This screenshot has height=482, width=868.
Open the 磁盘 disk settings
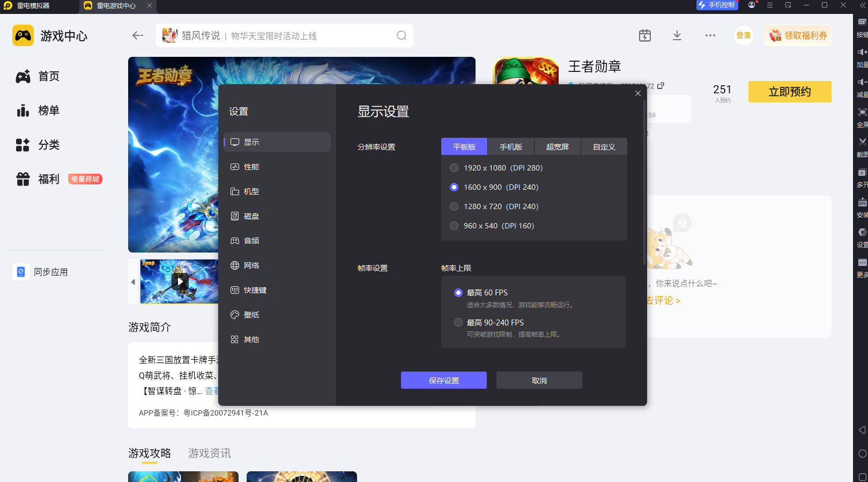click(277, 216)
